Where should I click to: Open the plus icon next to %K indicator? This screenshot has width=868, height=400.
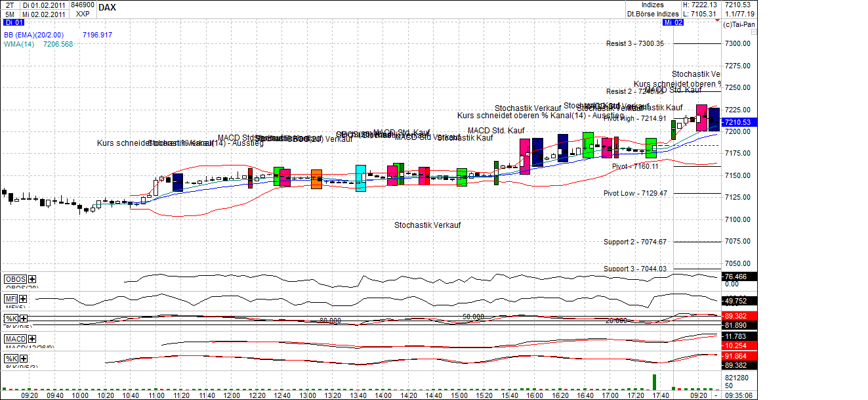[23, 319]
